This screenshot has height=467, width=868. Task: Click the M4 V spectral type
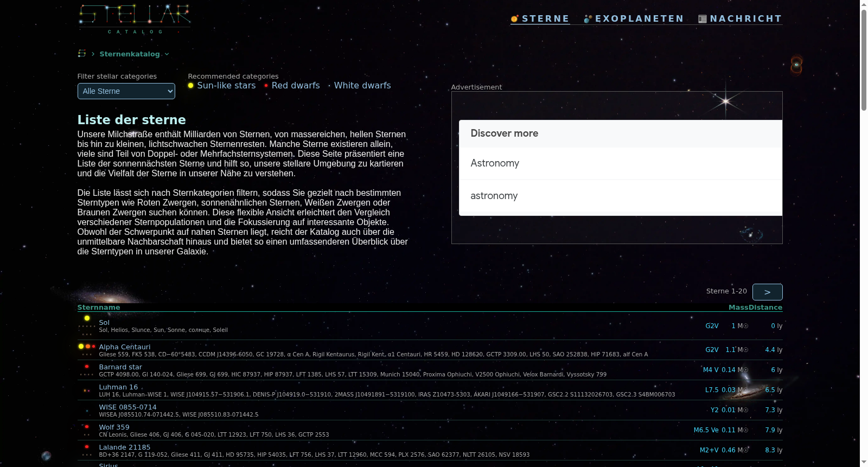pyautogui.click(x=711, y=370)
